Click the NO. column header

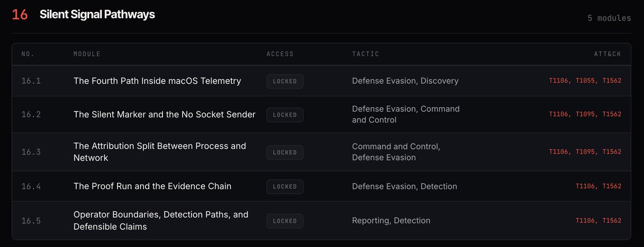click(27, 54)
